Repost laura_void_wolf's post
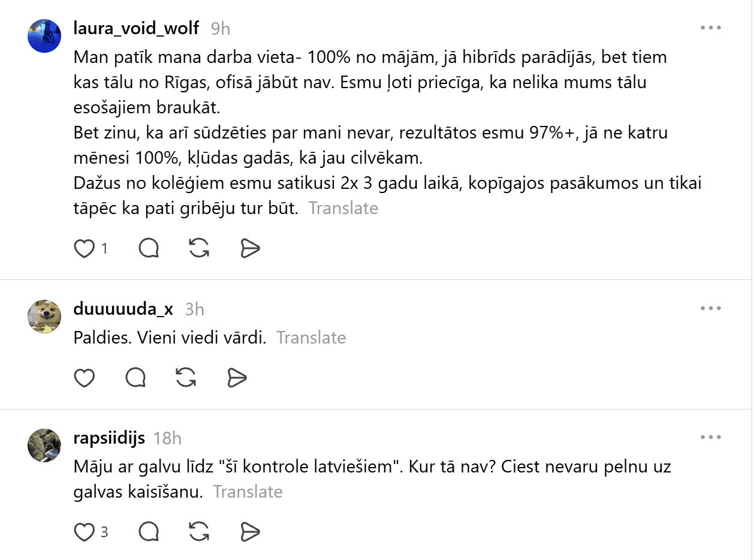Image resolution: width=754 pixels, height=560 pixels. pos(199,248)
